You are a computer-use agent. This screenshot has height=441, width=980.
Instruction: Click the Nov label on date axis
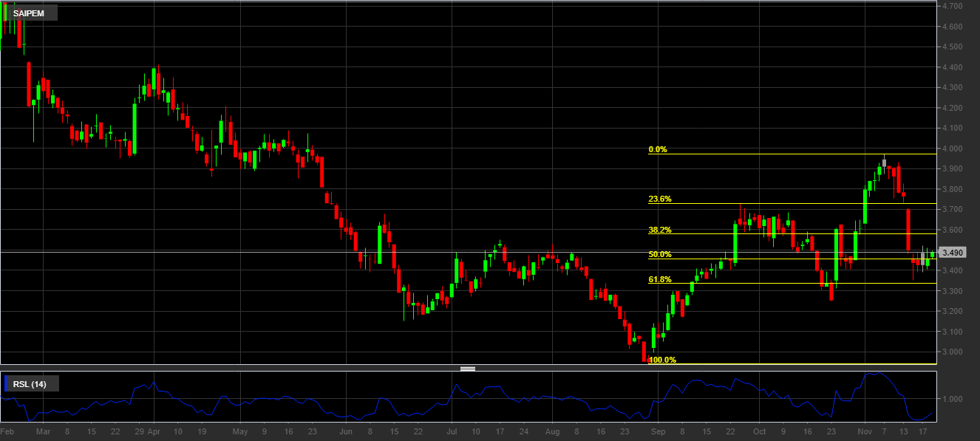coord(861,431)
